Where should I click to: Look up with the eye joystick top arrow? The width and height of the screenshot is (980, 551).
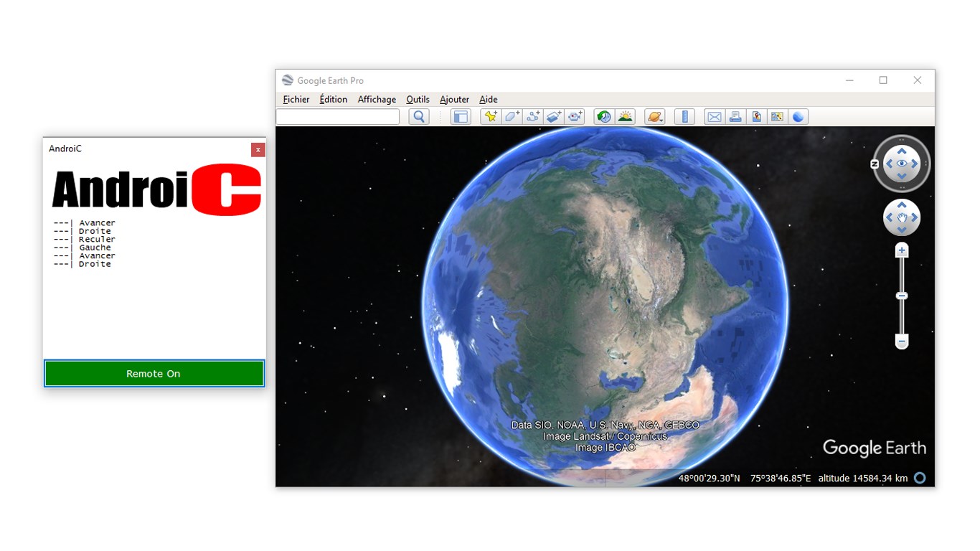pos(902,151)
